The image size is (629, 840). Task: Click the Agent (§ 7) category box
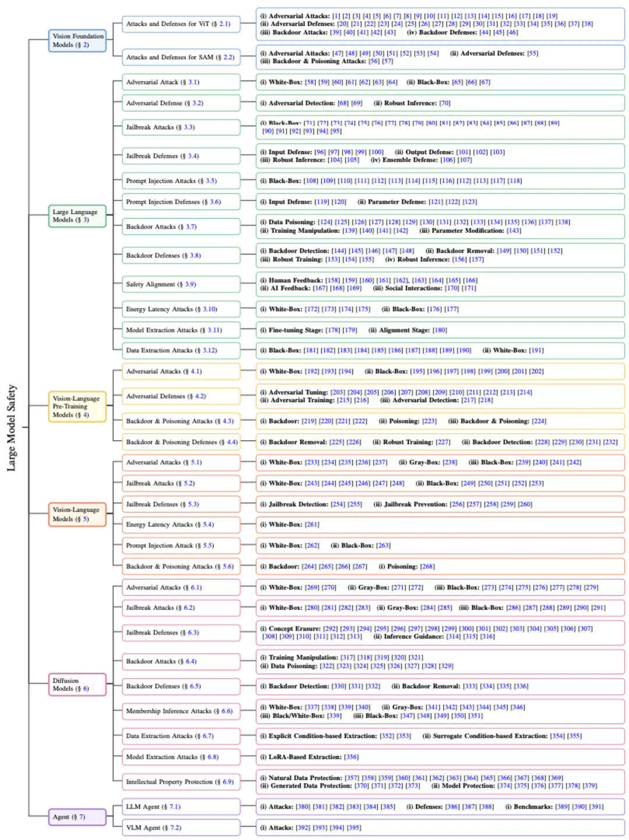(x=77, y=817)
